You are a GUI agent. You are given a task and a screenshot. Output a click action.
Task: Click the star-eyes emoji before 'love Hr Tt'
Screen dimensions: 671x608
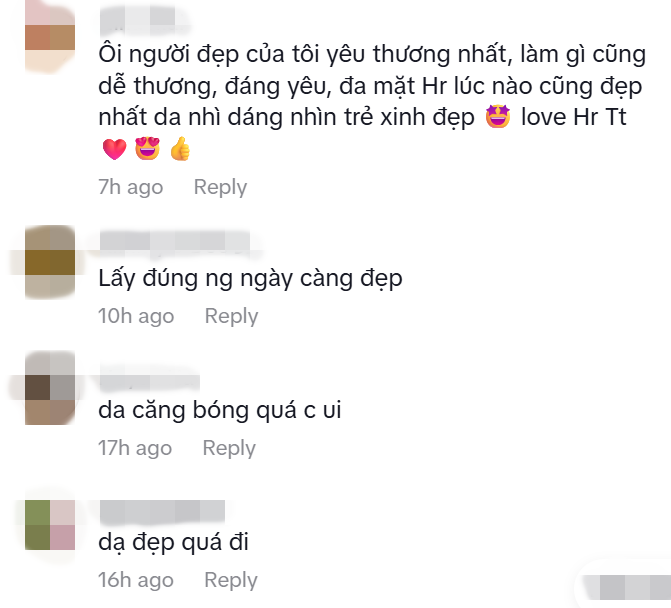498,116
